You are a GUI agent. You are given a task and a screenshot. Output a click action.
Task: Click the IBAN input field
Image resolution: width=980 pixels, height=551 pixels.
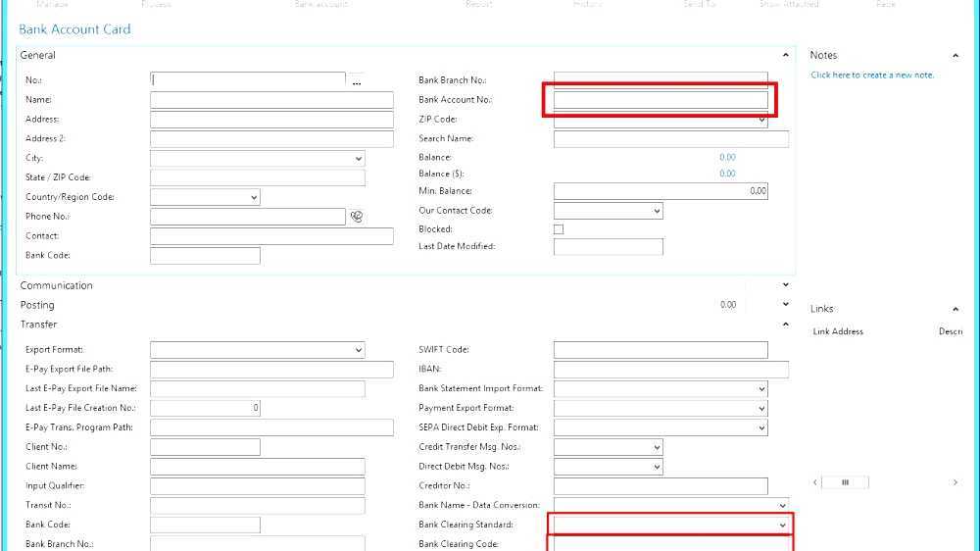point(670,369)
